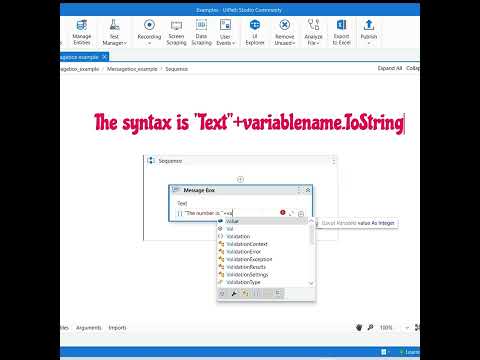Screen dimensions: 480x360
Task: Toggle the wrench filter in autocomplete footer
Action: 234,293
